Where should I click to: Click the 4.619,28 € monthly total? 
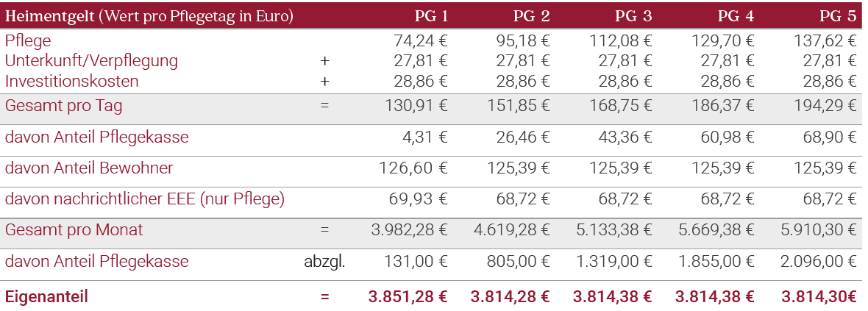(x=513, y=230)
